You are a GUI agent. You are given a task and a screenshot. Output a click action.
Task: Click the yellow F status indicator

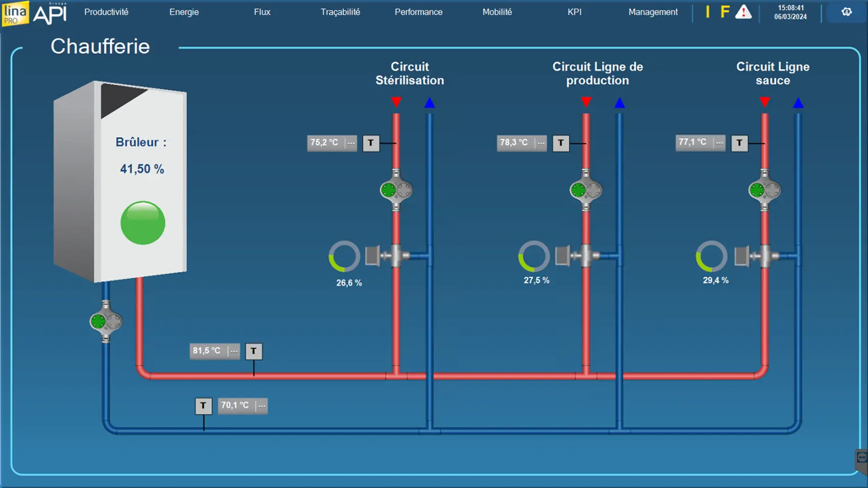725,12
